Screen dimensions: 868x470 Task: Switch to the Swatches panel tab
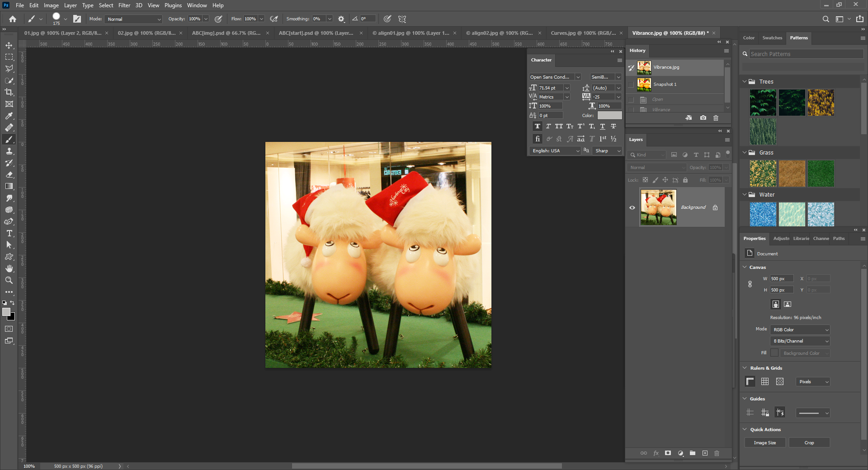pos(772,38)
